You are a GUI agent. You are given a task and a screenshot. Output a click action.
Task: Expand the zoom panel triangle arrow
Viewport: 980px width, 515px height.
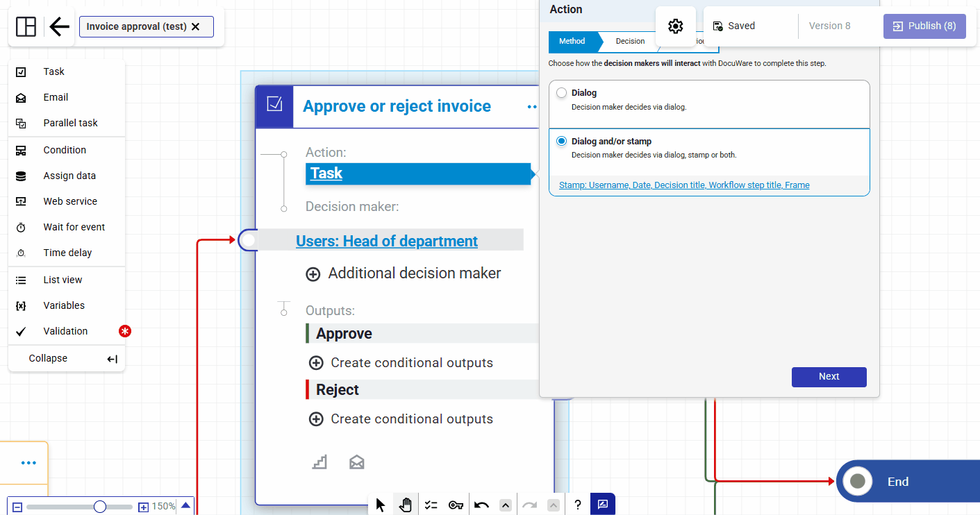(185, 506)
